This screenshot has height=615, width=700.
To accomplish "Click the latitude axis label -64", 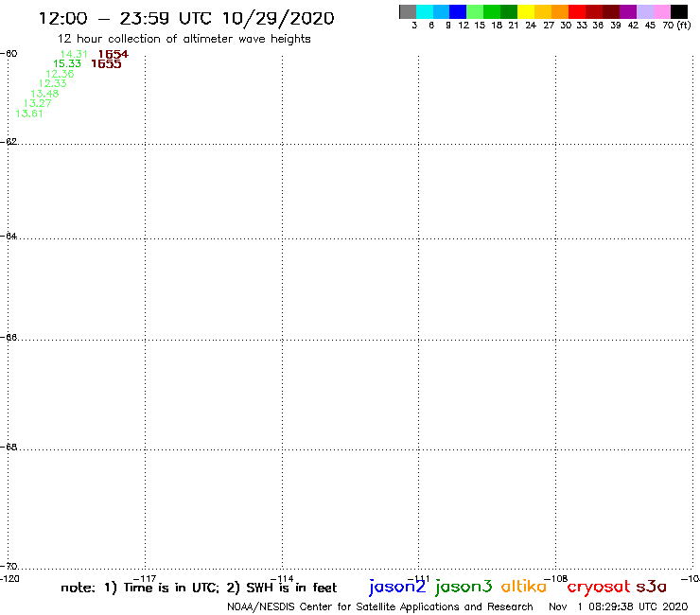I will [9, 236].
